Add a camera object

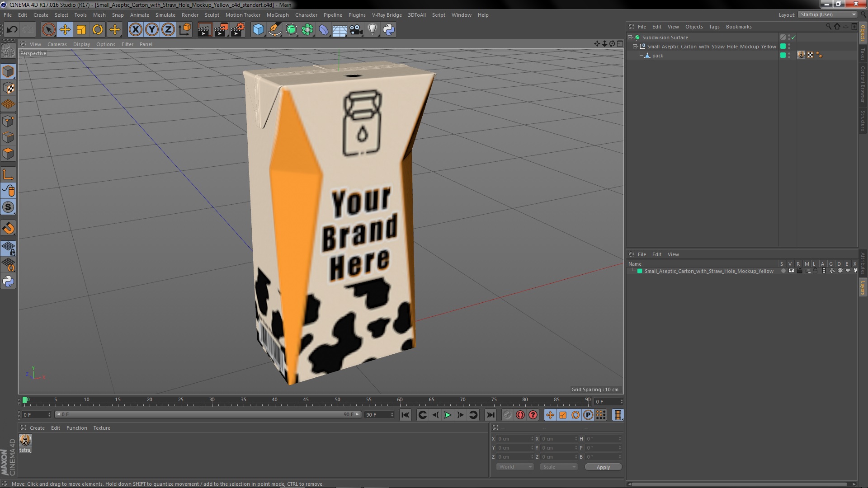tap(356, 30)
